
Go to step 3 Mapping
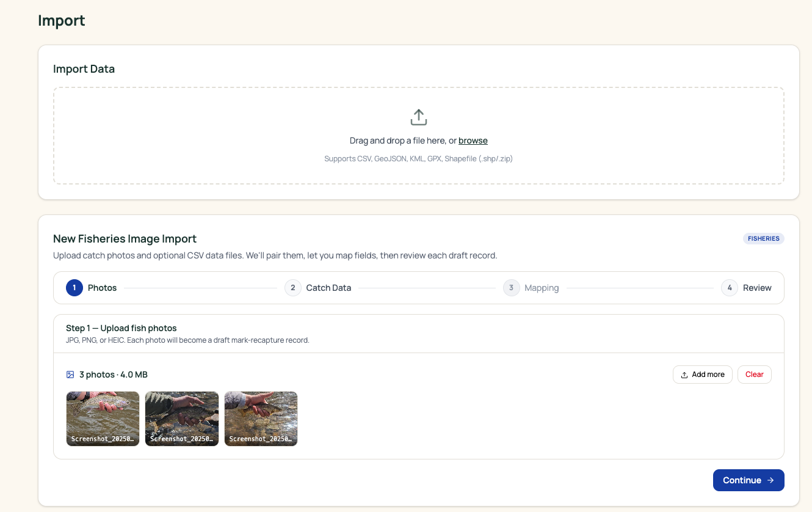click(531, 288)
